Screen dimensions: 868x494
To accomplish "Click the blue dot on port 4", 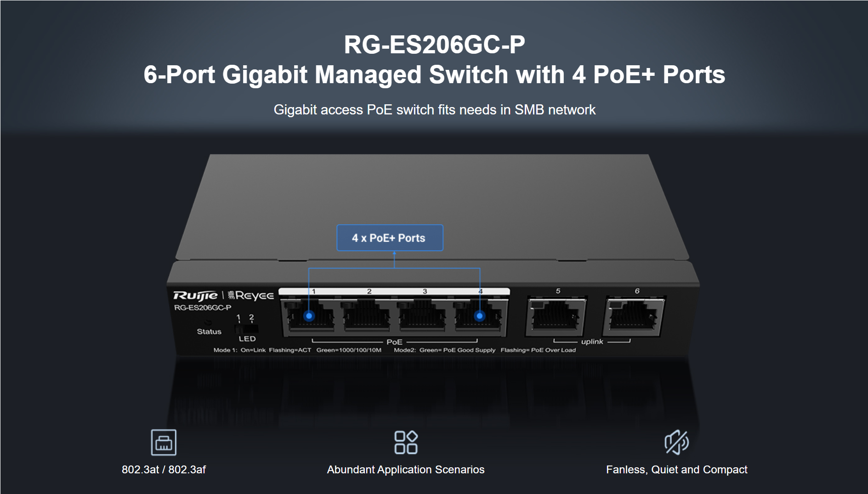I will click(x=480, y=316).
